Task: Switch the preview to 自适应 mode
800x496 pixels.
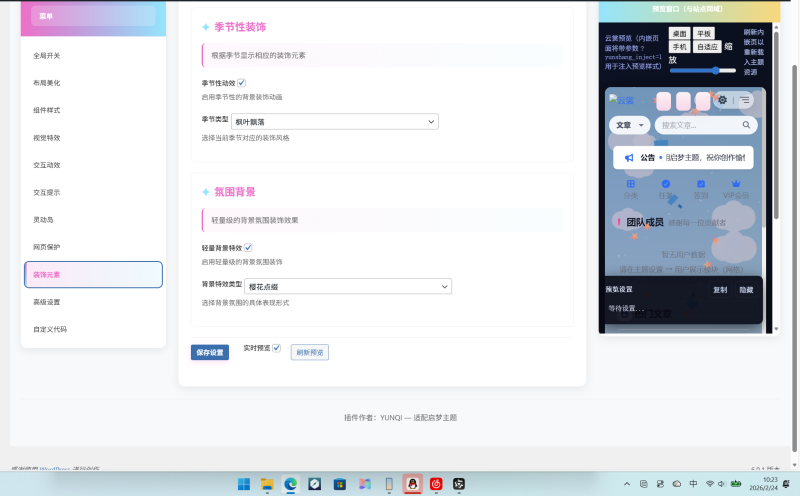Action: tap(707, 47)
